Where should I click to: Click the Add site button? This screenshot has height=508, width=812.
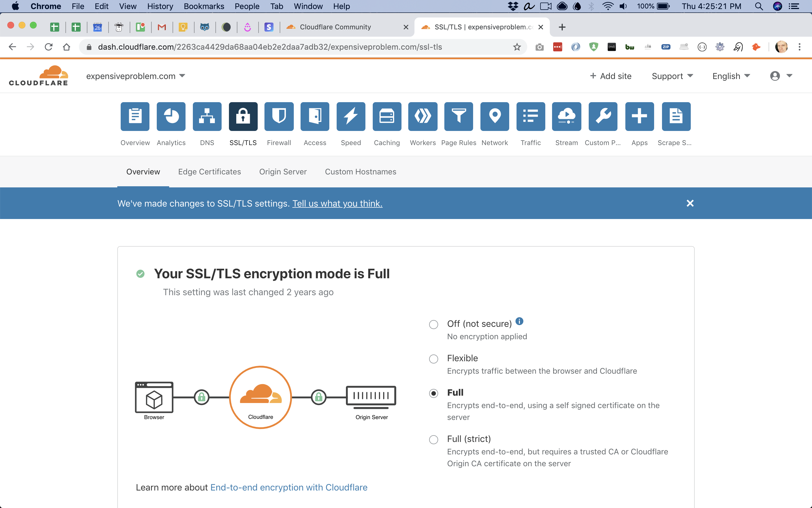coord(611,76)
